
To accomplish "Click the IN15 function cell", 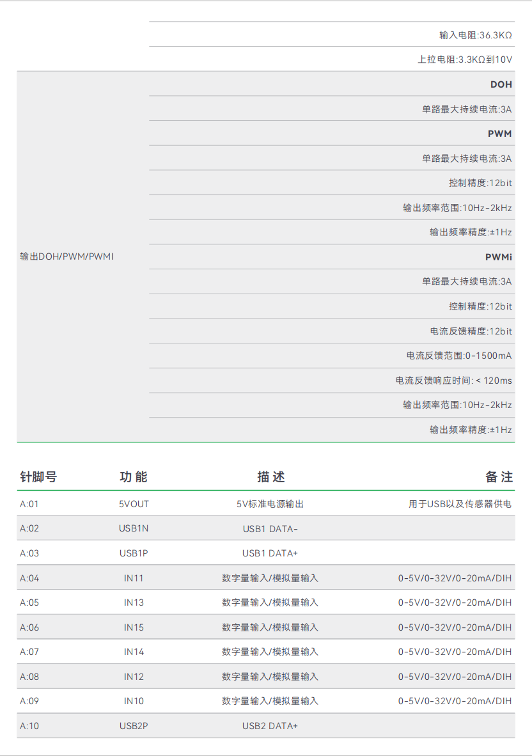I will pyautogui.click(x=134, y=627).
